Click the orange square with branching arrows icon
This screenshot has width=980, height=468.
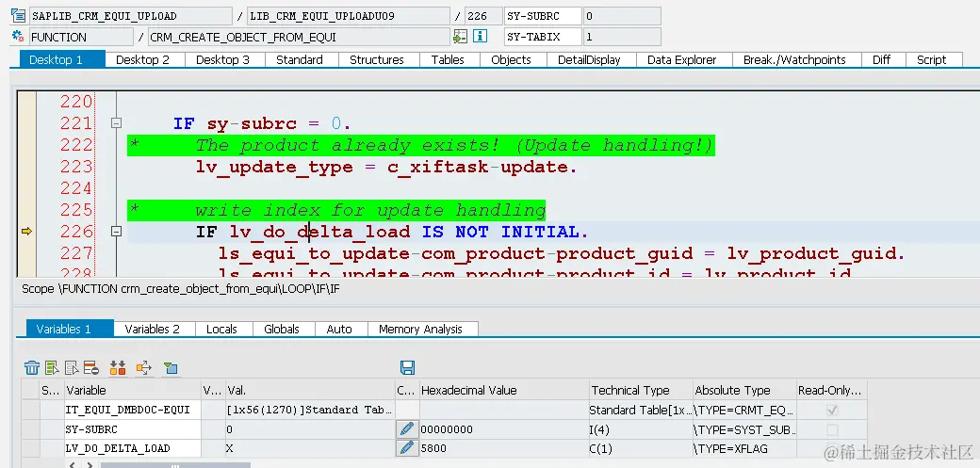[144, 367]
